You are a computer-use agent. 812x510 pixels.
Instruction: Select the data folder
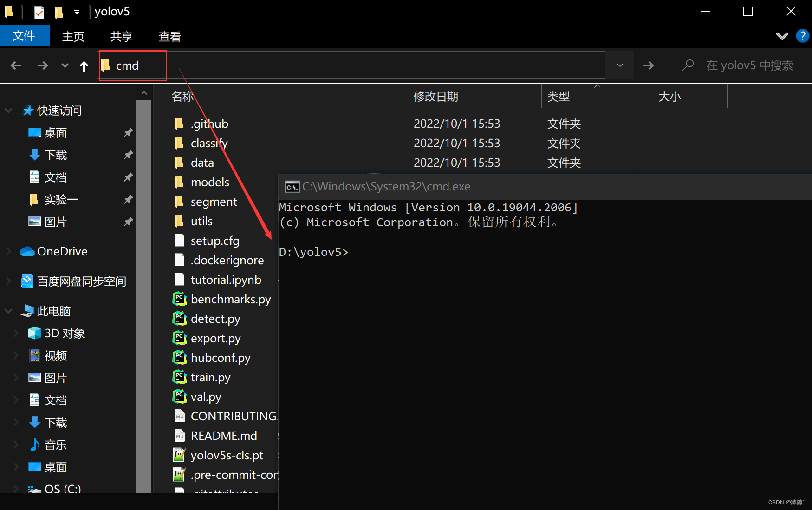coord(202,163)
